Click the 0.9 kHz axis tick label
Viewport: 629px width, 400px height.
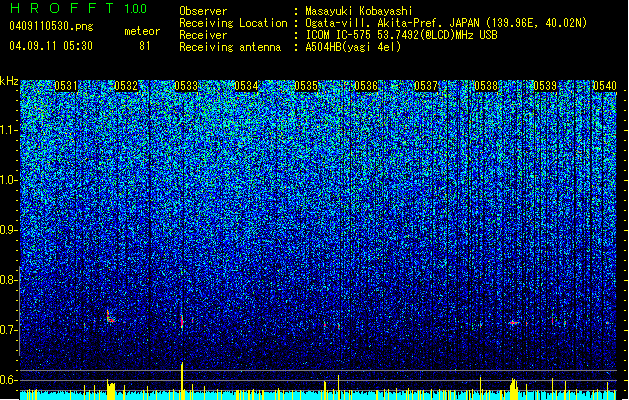(7, 230)
